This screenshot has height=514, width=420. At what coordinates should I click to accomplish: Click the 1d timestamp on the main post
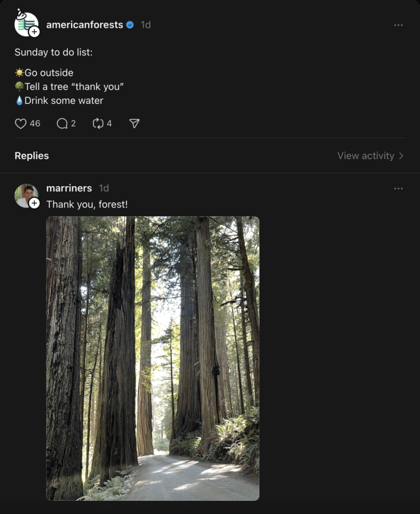[146, 25]
